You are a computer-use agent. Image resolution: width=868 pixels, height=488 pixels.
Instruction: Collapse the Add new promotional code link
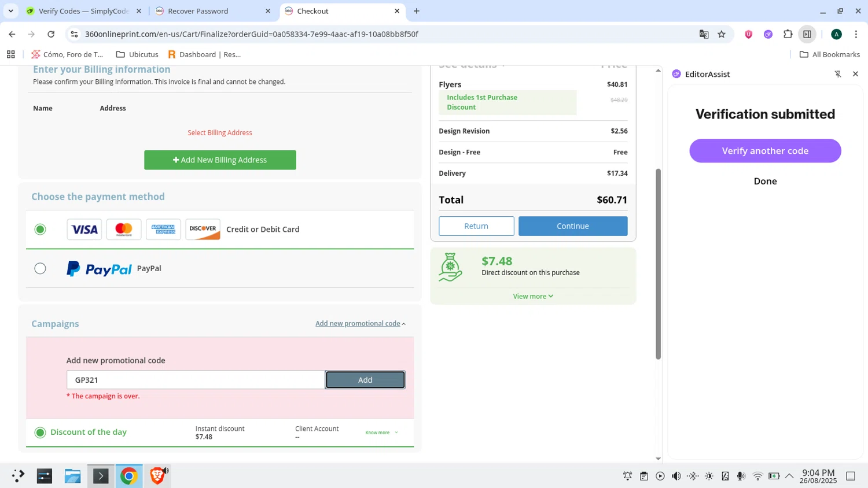click(361, 324)
